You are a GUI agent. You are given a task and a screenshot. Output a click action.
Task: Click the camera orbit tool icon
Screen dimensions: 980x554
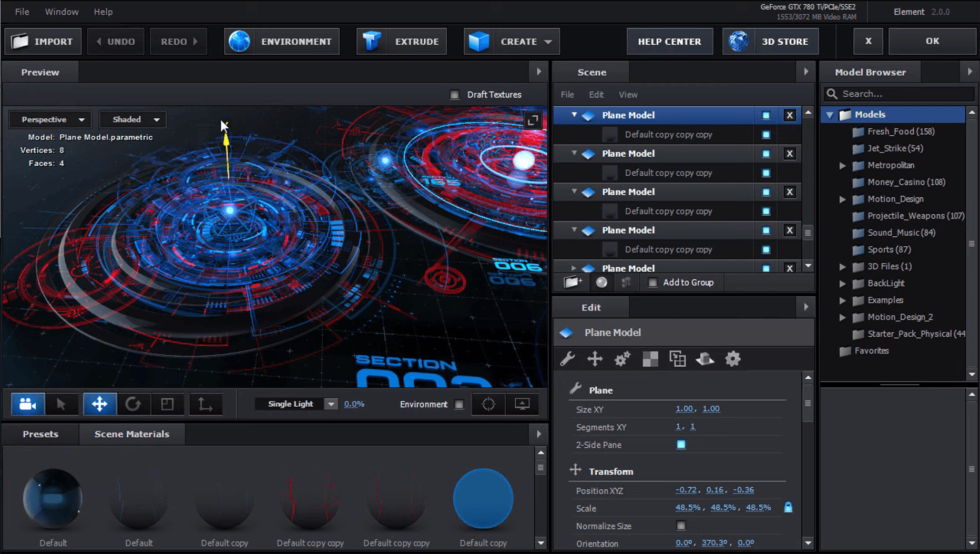[x=28, y=404]
